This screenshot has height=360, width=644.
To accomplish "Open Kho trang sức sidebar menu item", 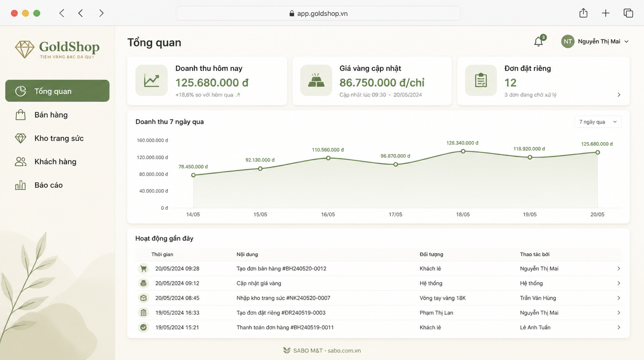I will click(x=57, y=138).
